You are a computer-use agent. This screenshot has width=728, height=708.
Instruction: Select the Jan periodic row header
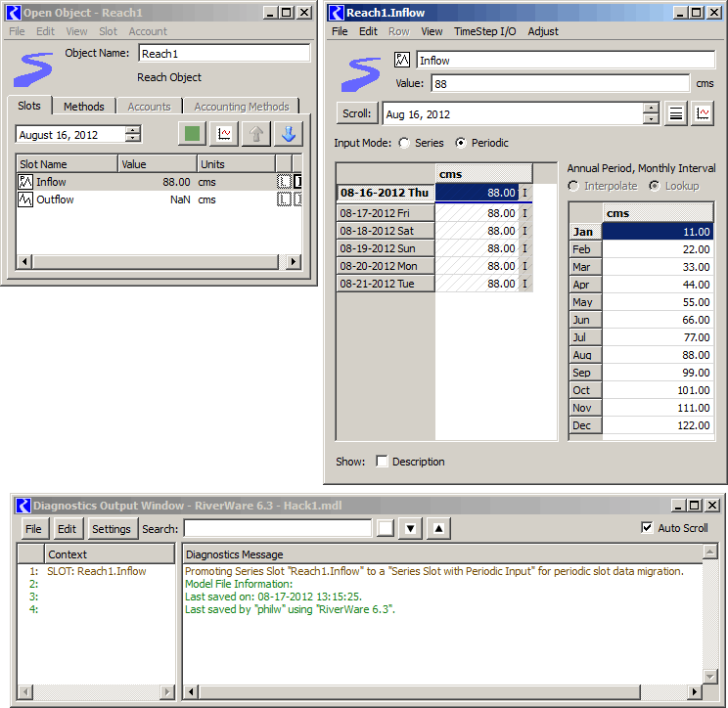pyautogui.click(x=585, y=232)
